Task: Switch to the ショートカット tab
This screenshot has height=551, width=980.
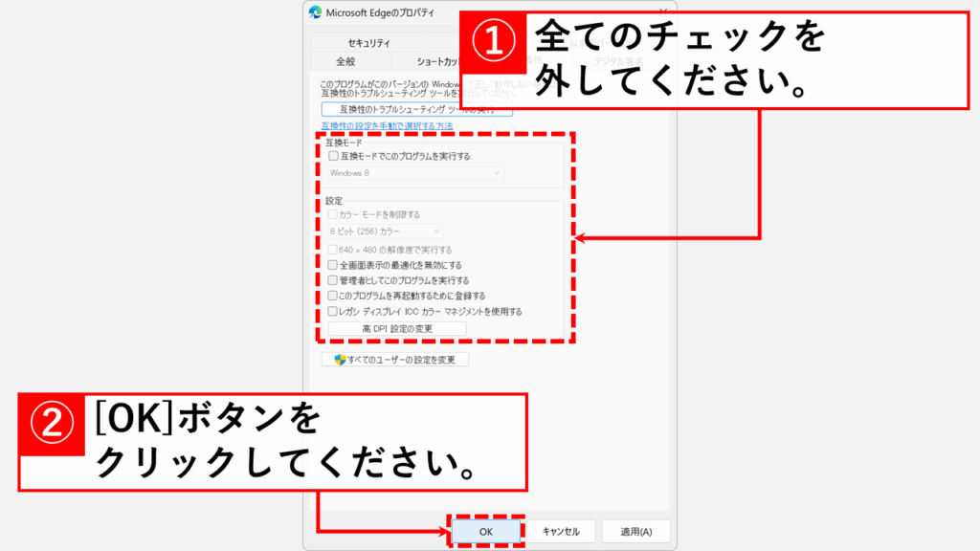Action: click(x=437, y=61)
